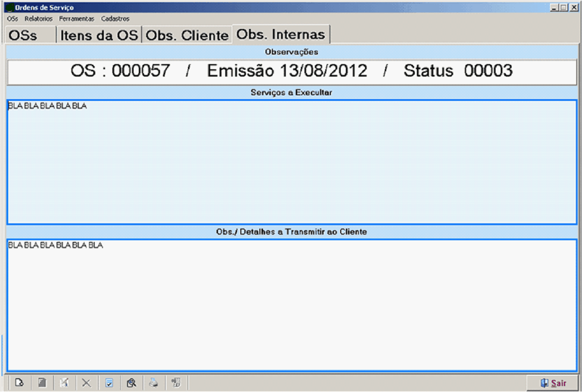Viewport: 582px width, 392px height.
Task: Open the Relatorios menu
Action: pyautogui.click(x=38, y=19)
